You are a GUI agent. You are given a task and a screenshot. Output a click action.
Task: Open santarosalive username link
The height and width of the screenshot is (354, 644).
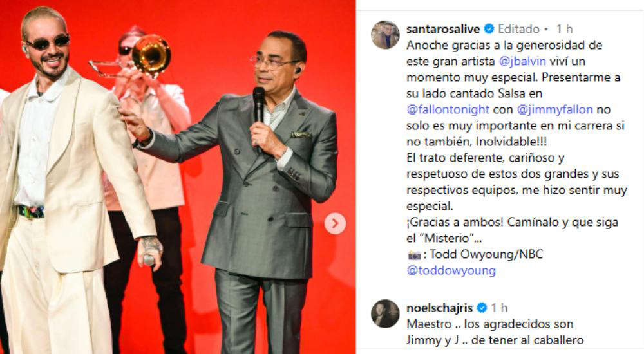443,29
